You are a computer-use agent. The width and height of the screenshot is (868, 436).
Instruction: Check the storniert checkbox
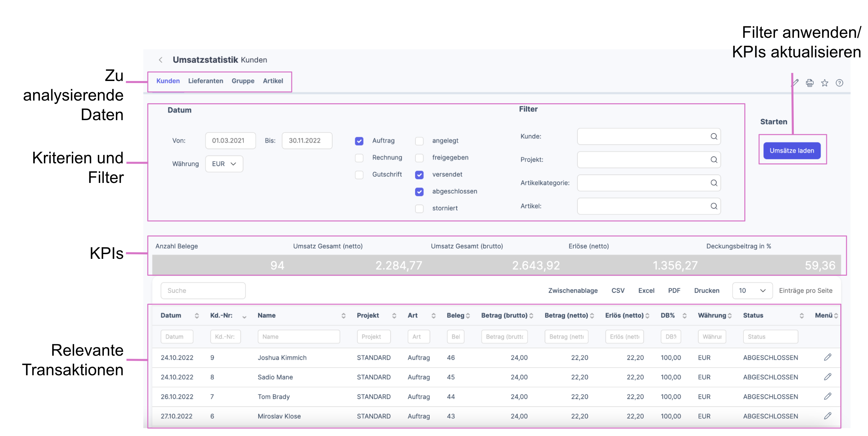[419, 209]
